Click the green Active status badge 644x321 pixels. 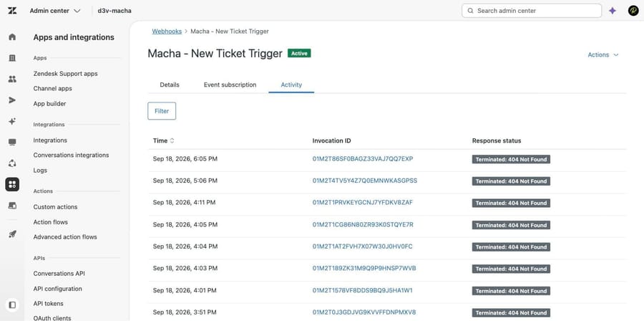click(x=299, y=53)
